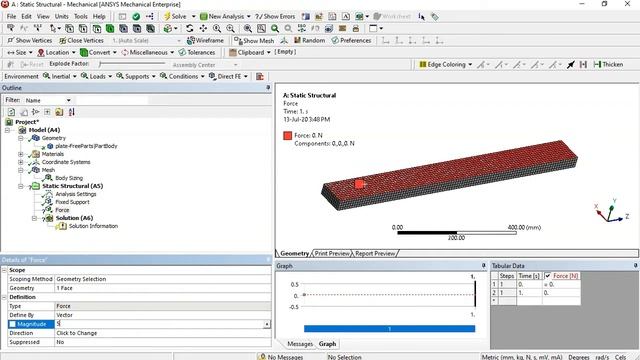The image size is (640, 360).
Task: Switch to the Print Preview tab
Action: pos(332,253)
